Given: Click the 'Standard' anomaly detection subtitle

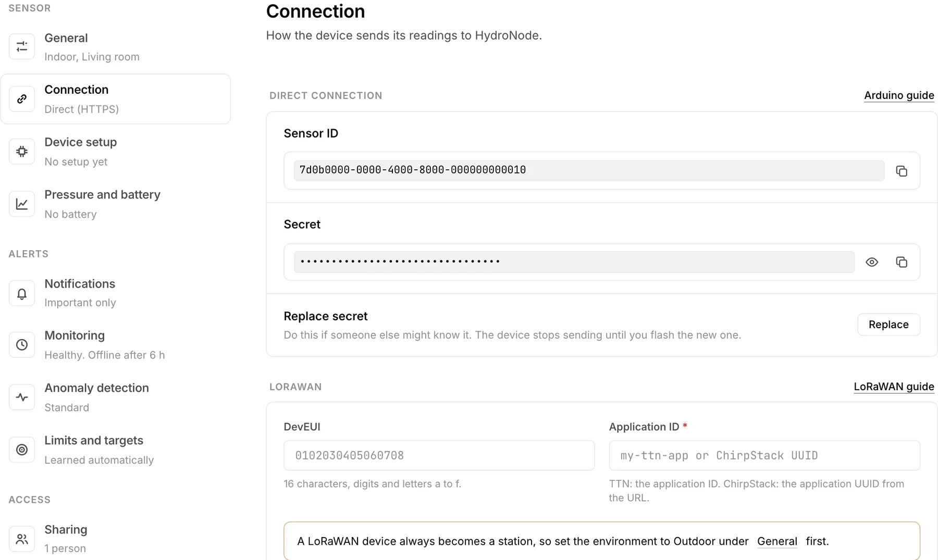Looking at the screenshot, I should click(x=66, y=407).
